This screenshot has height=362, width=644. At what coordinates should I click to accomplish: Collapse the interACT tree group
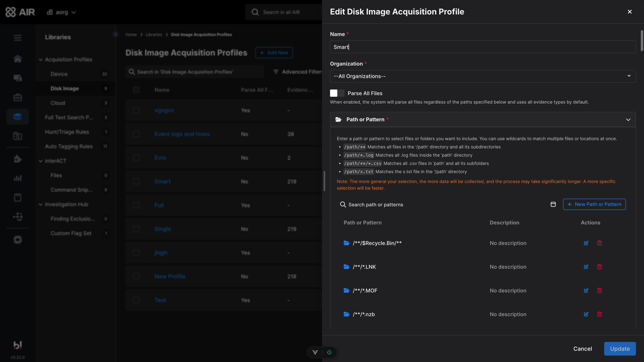coord(40,161)
